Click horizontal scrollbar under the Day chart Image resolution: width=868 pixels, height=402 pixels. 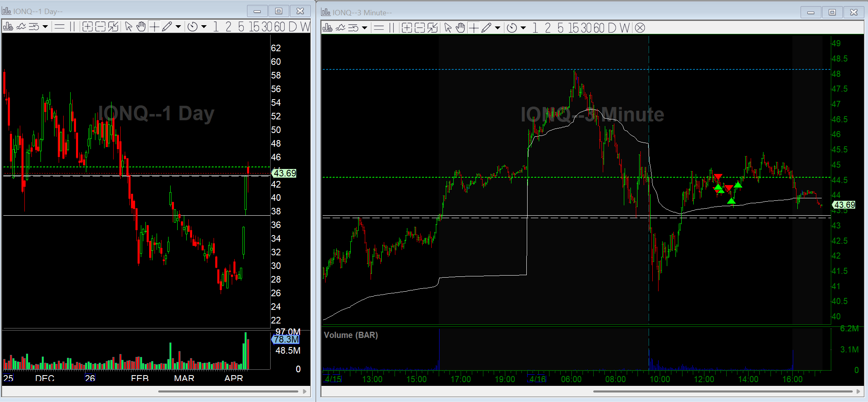228,391
